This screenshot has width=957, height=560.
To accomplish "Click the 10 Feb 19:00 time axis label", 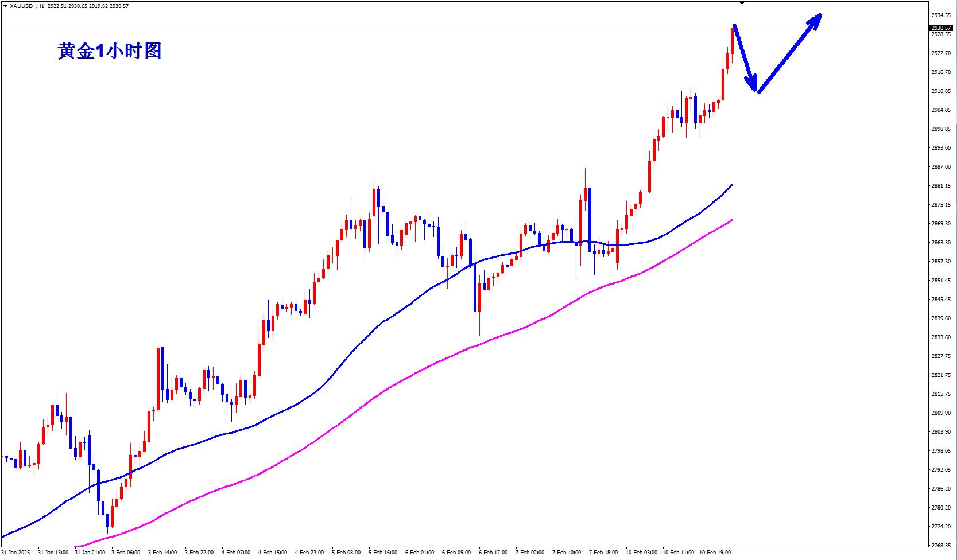I will [x=715, y=553].
